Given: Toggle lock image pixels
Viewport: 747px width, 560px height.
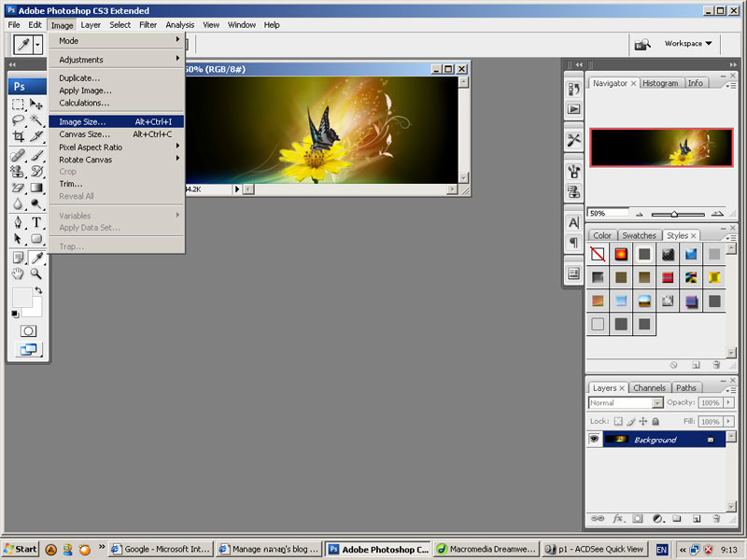Looking at the screenshot, I should [631, 422].
